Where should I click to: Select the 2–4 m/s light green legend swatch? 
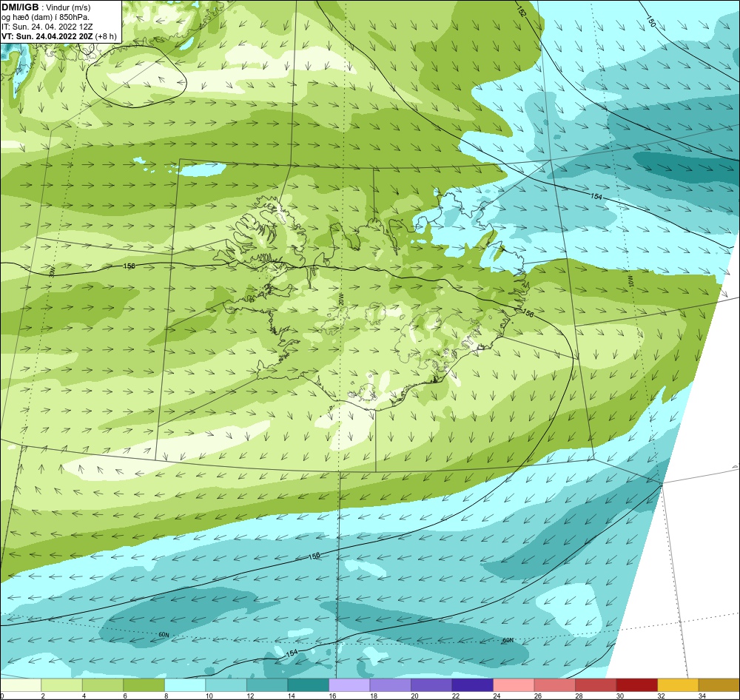coord(62,685)
